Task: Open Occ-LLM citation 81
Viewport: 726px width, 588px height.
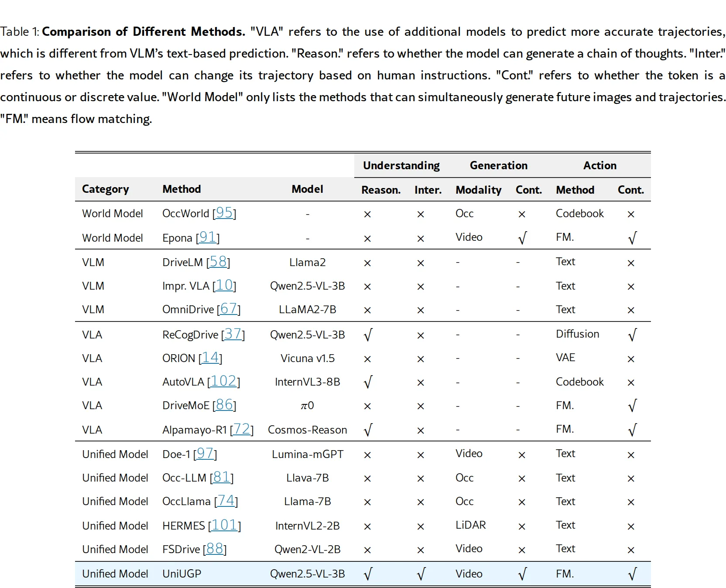Action: tap(222, 477)
